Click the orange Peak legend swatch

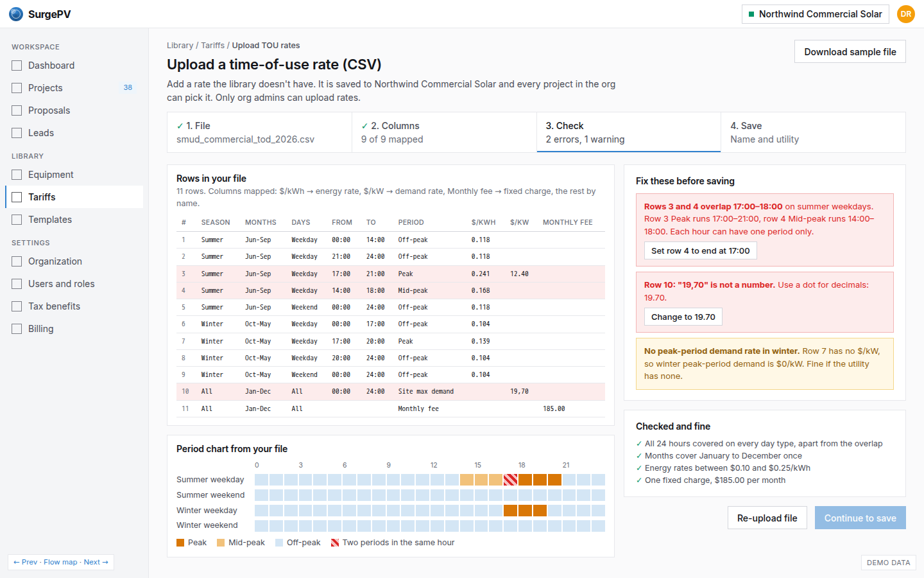click(x=180, y=543)
